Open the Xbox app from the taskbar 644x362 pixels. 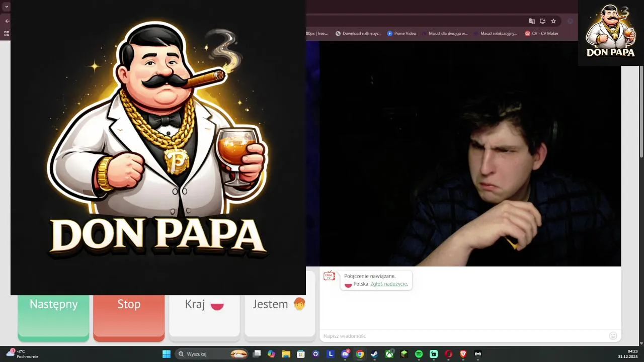(x=389, y=354)
